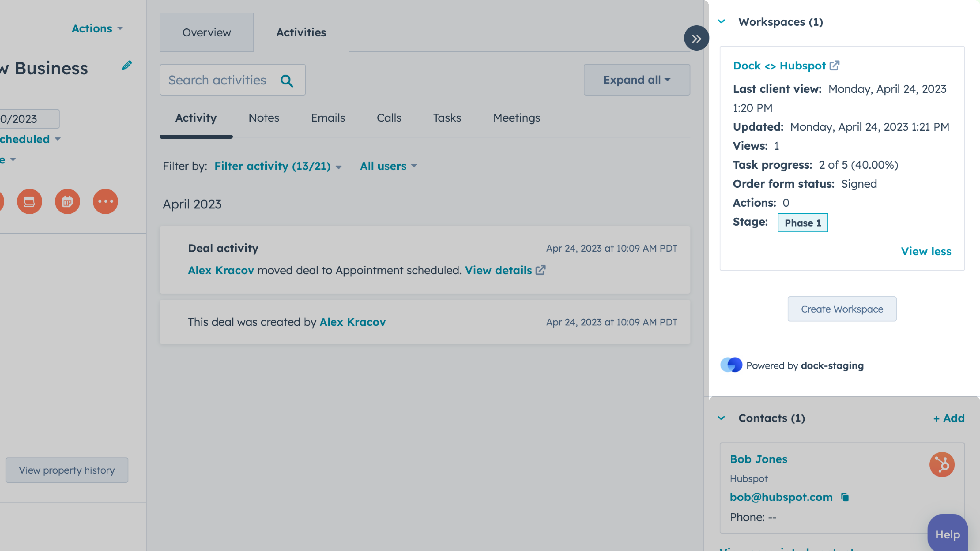The width and height of the screenshot is (980, 551).
Task: Click the search magnifier icon
Action: (x=286, y=80)
